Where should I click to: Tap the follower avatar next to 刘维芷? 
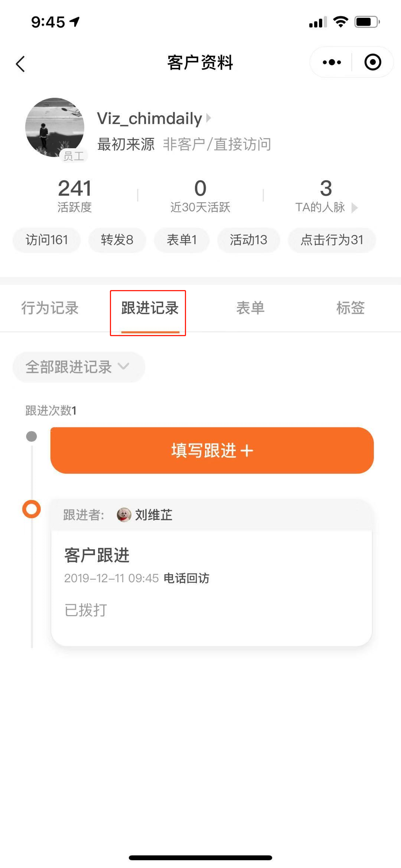coord(124,515)
